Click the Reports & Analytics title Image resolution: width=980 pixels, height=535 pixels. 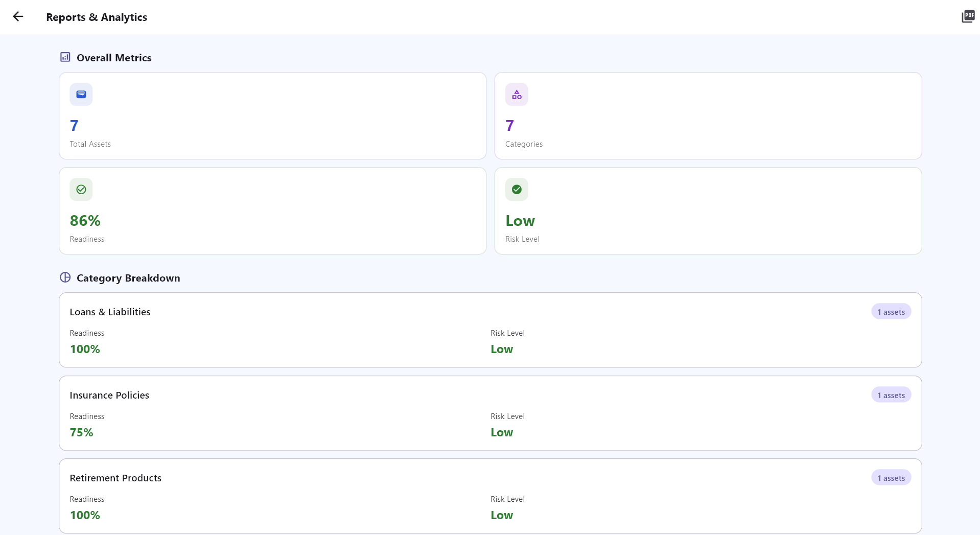pyautogui.click(x=97, y=17)
